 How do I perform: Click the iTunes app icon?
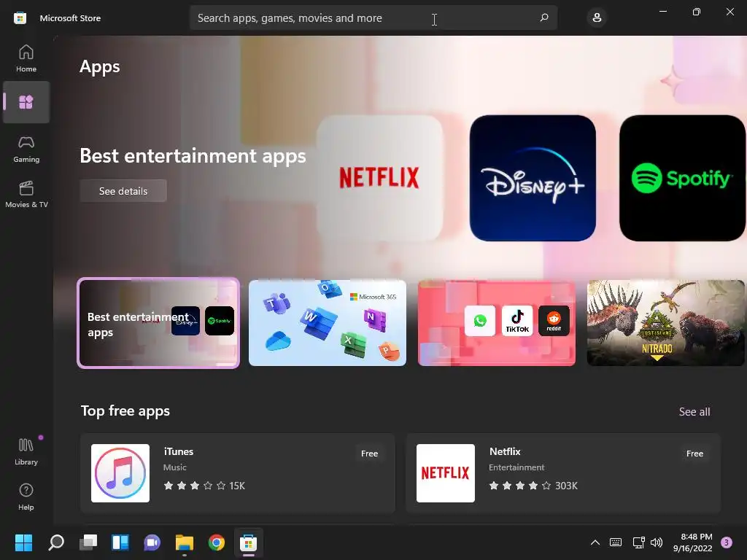point(120,472)
